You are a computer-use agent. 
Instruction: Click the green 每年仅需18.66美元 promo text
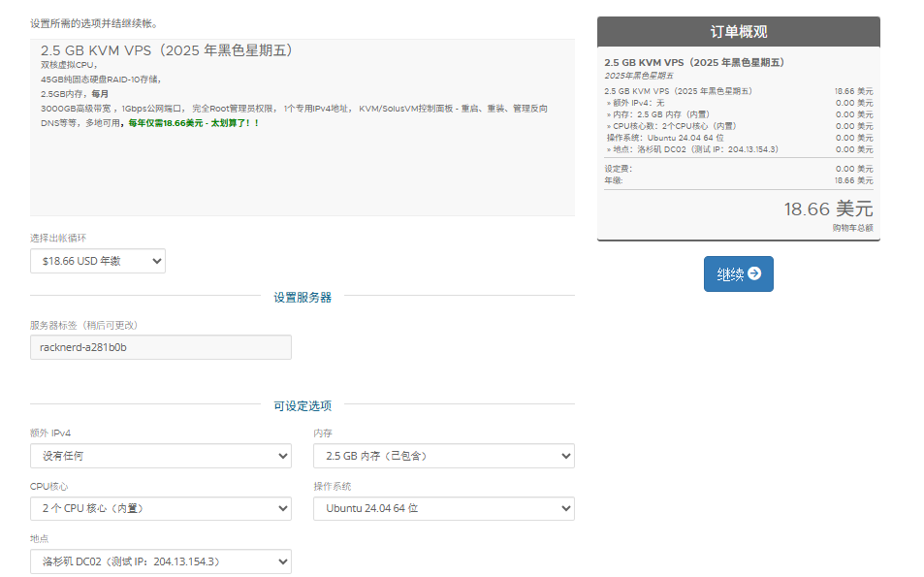192,123
